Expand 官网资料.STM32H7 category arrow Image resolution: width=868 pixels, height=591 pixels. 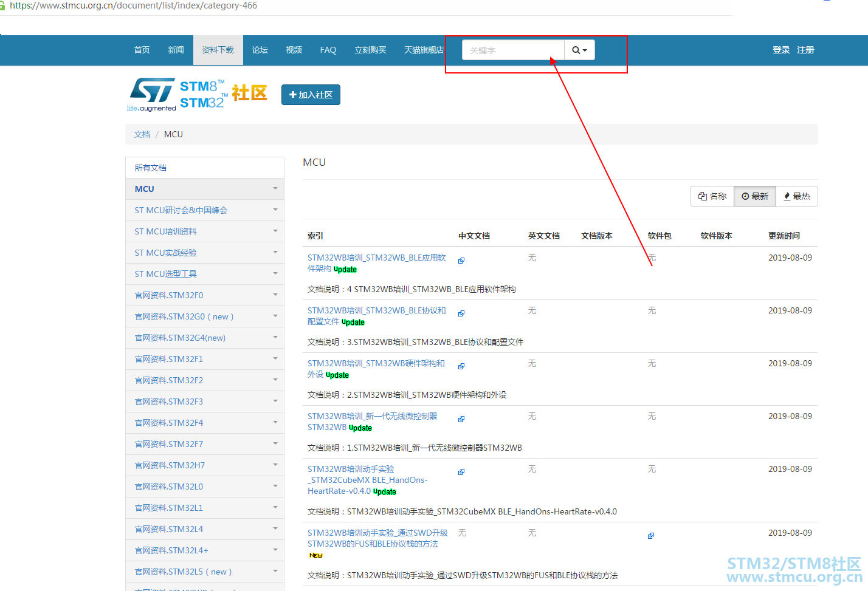click(x=275, y=465)
